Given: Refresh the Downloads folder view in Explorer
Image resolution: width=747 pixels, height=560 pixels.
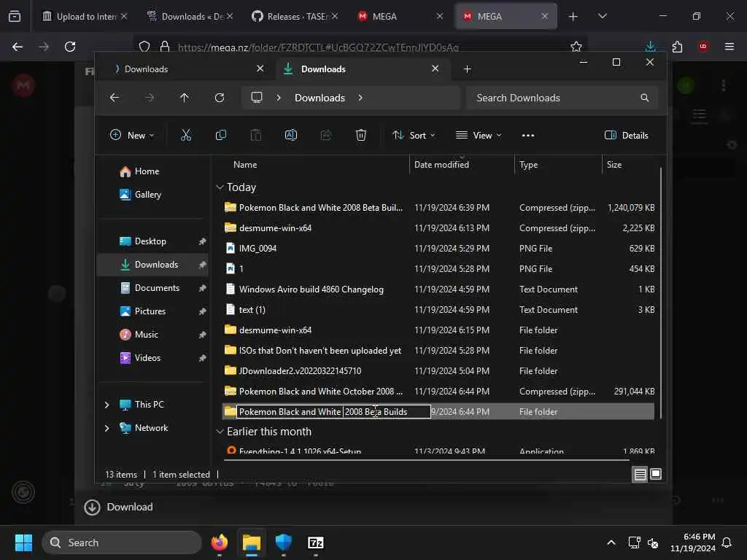Looking at the screenshot, I should tap(219, 98).
